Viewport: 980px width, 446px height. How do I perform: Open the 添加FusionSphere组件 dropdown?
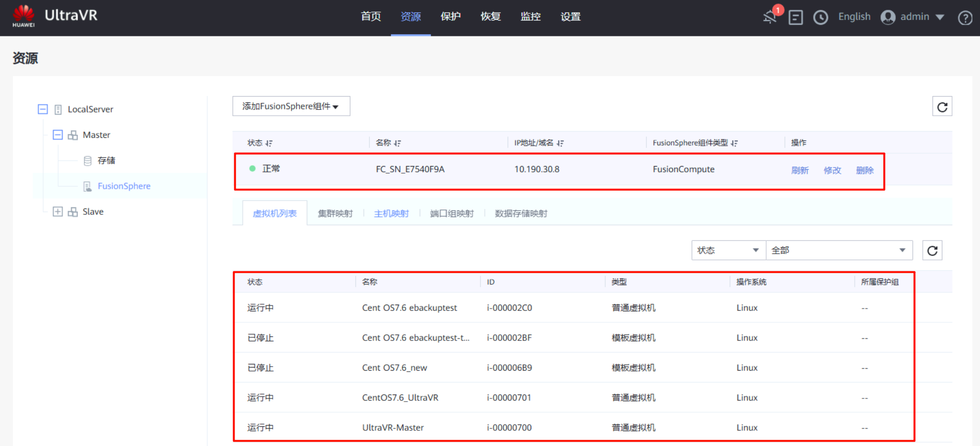click(291, 106)
